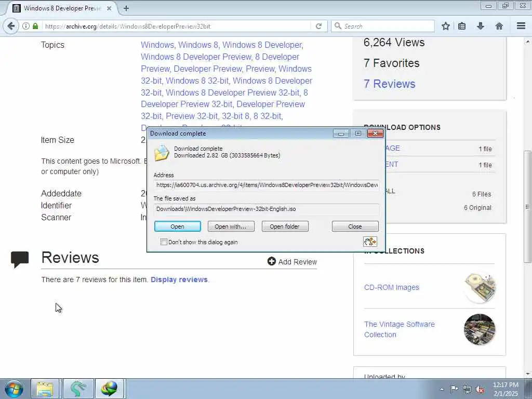
Task: Click the Vintage Software Collection thumbnail
Action: point(480,329)
